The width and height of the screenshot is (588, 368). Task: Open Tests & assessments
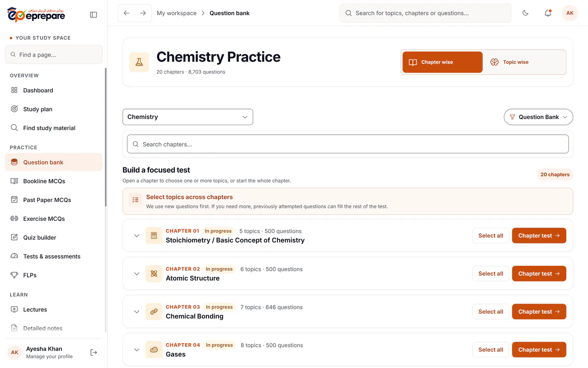point(54,256)
